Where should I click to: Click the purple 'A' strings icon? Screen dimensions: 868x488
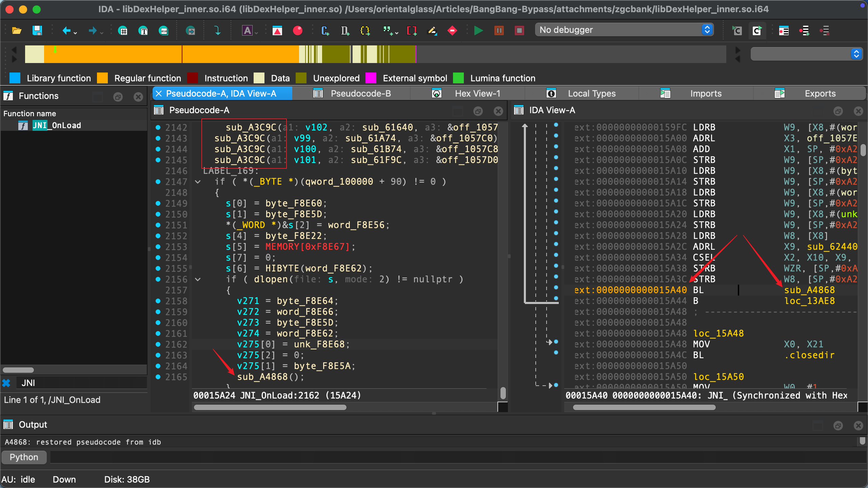coord(247,31)
